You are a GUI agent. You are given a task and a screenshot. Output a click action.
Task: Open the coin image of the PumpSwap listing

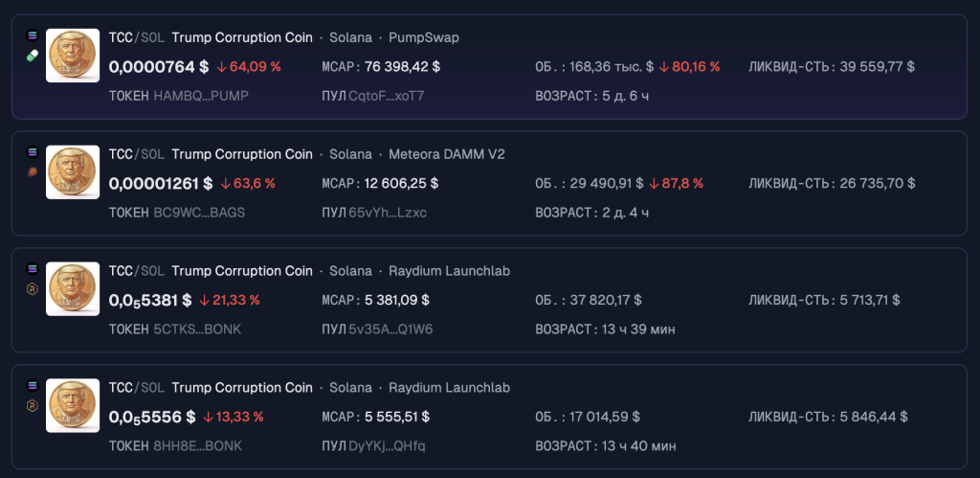[x=73, y=56]
